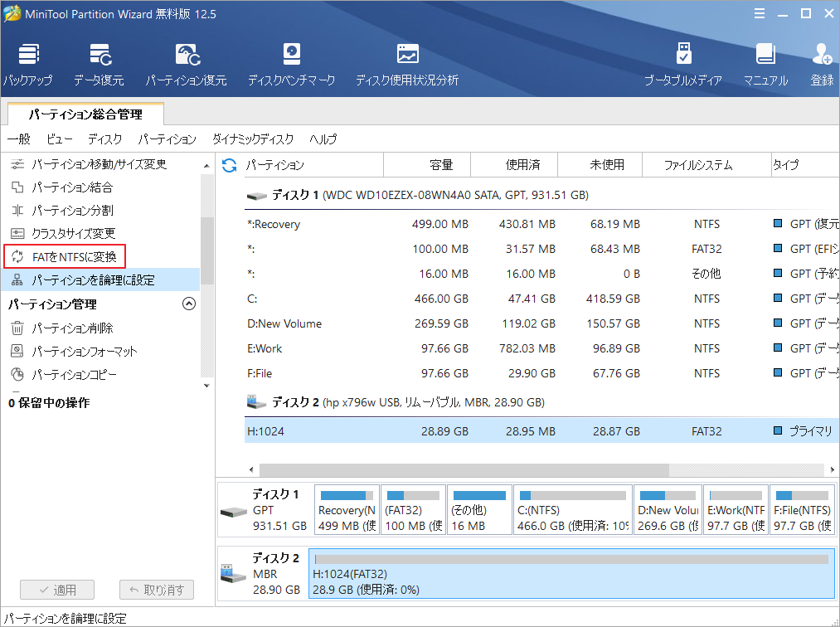Select the E:Work partition row

(x=541, y=348)
